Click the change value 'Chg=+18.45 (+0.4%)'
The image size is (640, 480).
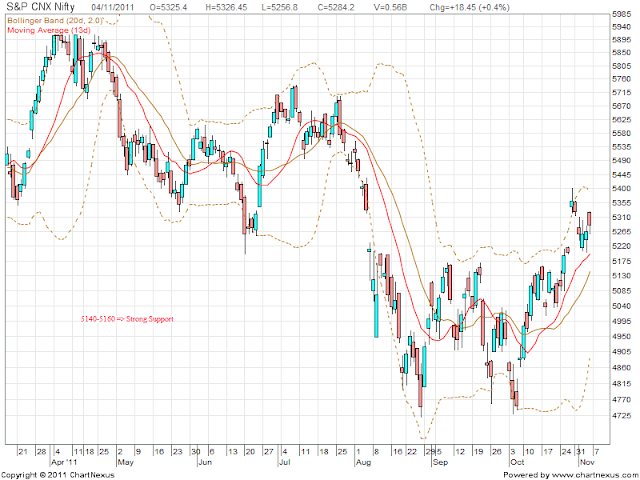coord(469,7)
